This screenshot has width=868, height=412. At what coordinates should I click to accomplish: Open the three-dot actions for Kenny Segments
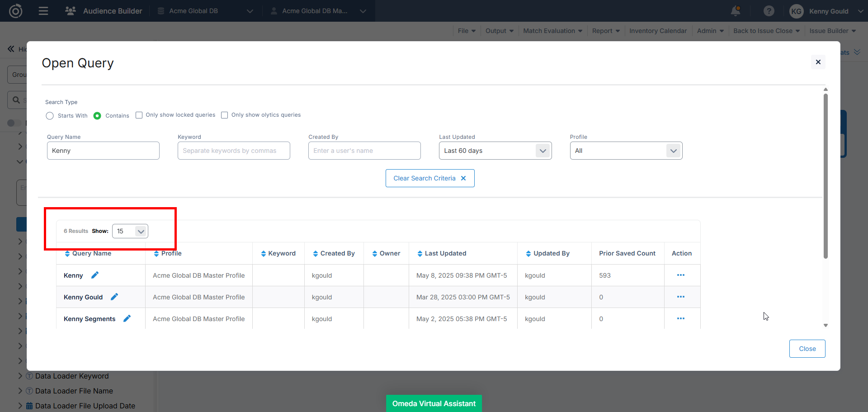(x=680, y=318)
